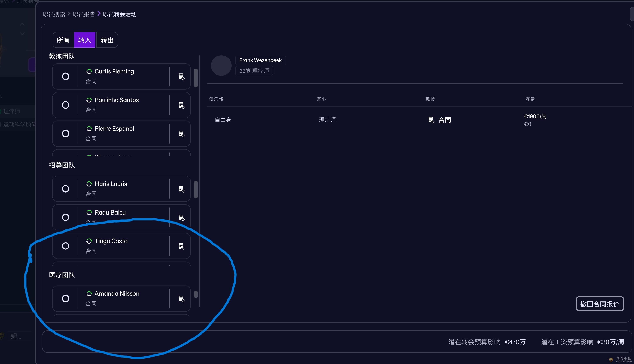The image size is (634, 364).
Task: Select radio button for Curtis Fleming
Action: point(66,76)
